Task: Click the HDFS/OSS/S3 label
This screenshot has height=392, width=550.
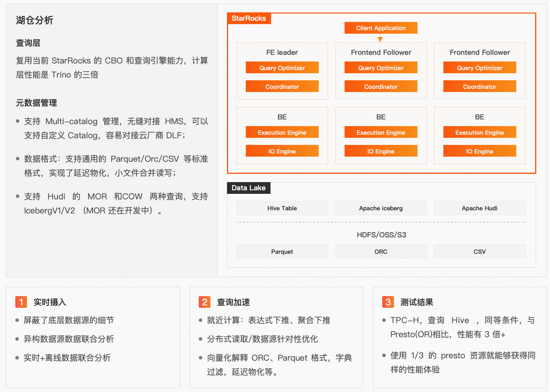Action: (x=381, y=235)
